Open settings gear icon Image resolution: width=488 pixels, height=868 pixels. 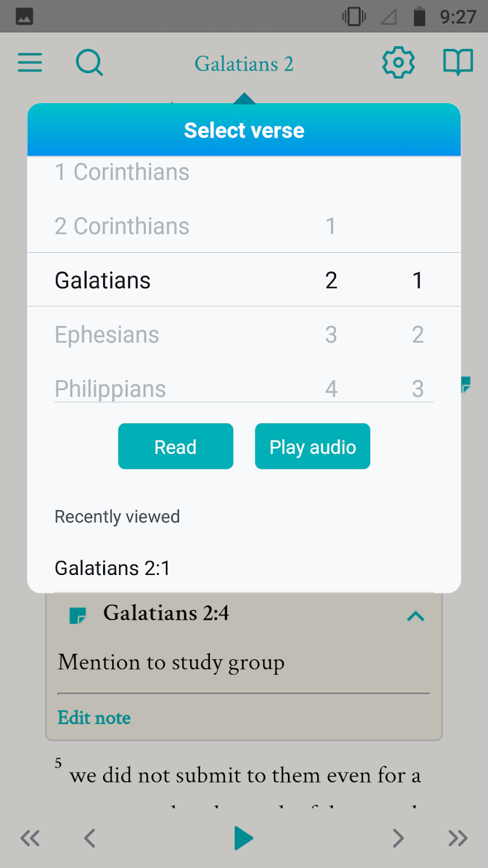tap(398, 62)
